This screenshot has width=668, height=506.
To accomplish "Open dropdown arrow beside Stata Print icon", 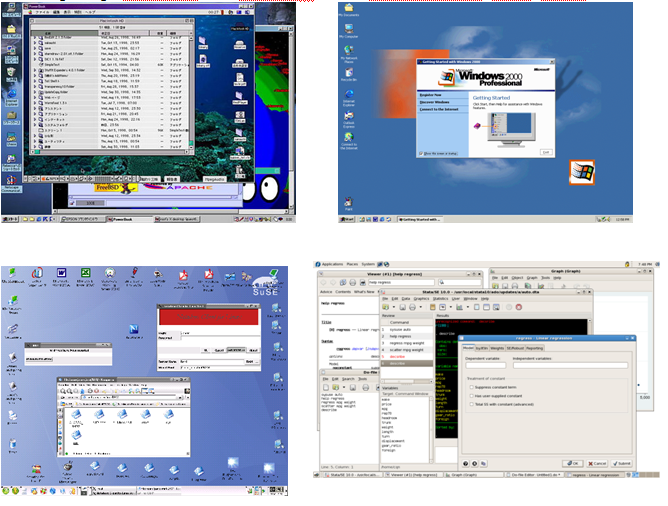I will pos(420,307).
